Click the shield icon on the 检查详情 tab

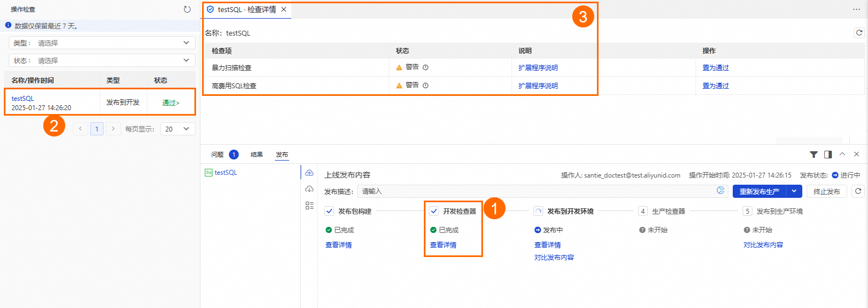(x=210, y=9)
